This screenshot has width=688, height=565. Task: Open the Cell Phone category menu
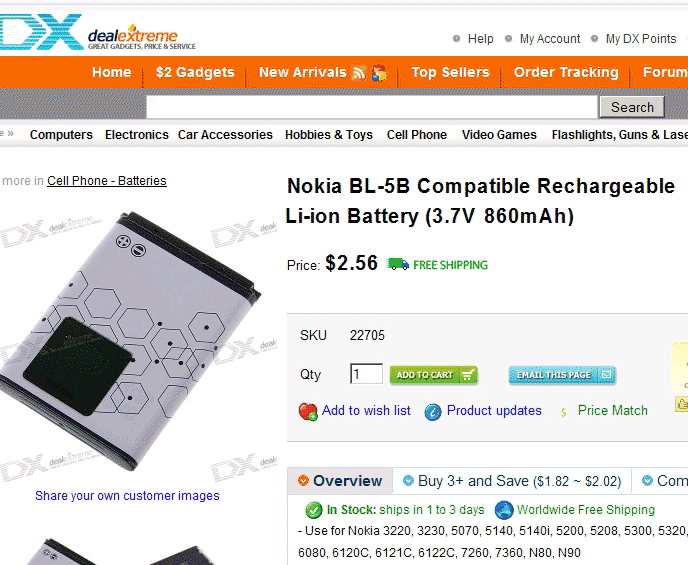pyautogui.click(x=417, y=135)
